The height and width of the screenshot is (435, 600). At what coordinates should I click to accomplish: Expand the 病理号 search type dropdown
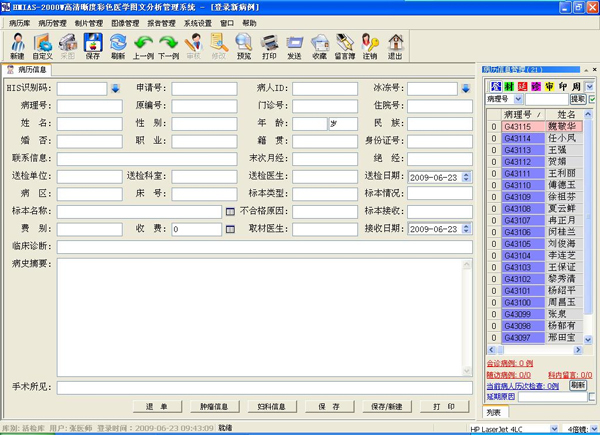[x=518, y=99]
